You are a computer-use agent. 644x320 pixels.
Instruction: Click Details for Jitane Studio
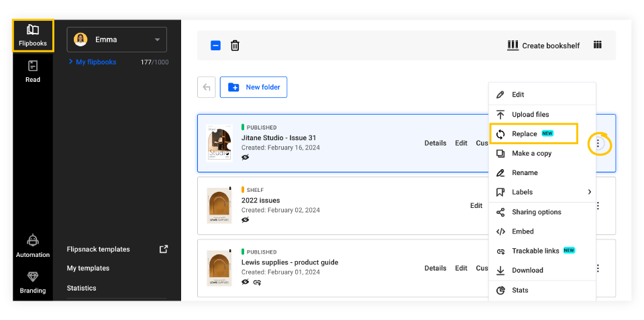435,143
